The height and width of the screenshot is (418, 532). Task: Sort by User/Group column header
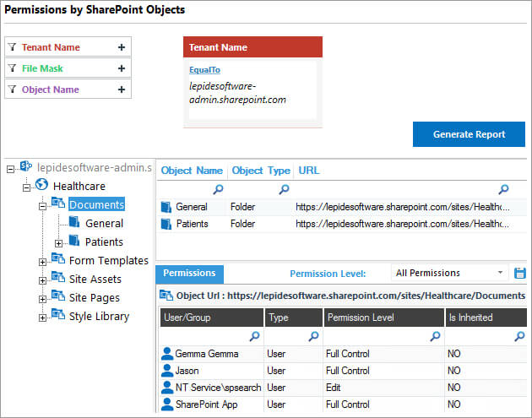212,318
